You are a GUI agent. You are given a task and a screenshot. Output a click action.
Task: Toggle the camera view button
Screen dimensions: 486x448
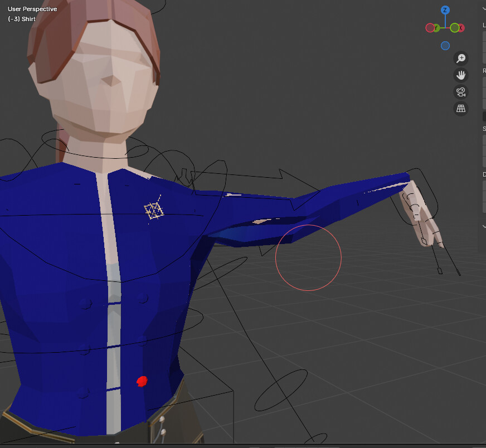point(461,92)
